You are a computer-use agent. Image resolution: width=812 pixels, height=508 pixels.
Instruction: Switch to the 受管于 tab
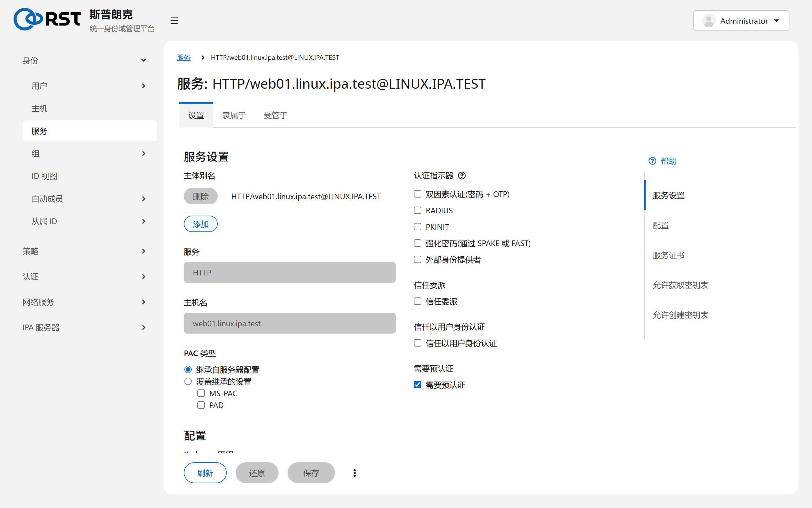(x=275, y=115)
